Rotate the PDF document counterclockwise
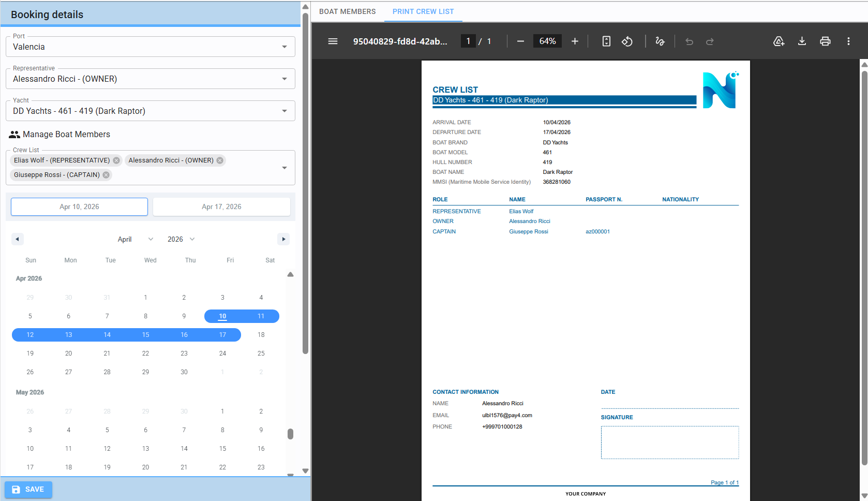The image size is (868, 501). (x=627, y=41)
